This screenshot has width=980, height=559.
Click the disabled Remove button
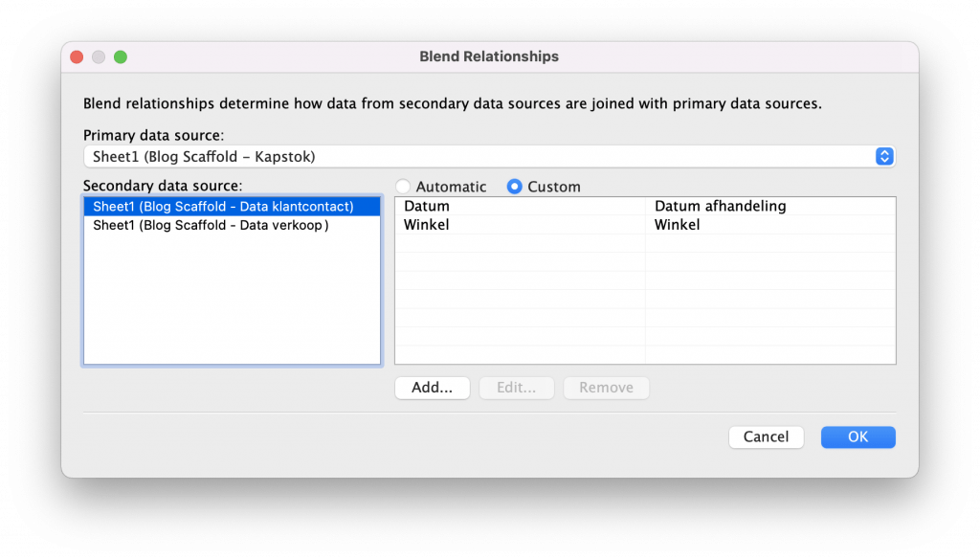point(606,388)
